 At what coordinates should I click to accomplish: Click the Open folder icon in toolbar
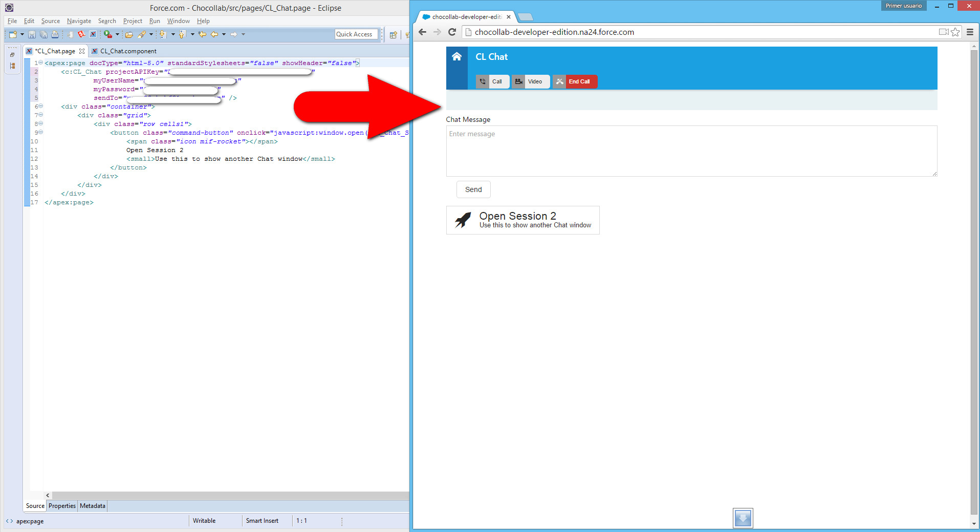129,34
